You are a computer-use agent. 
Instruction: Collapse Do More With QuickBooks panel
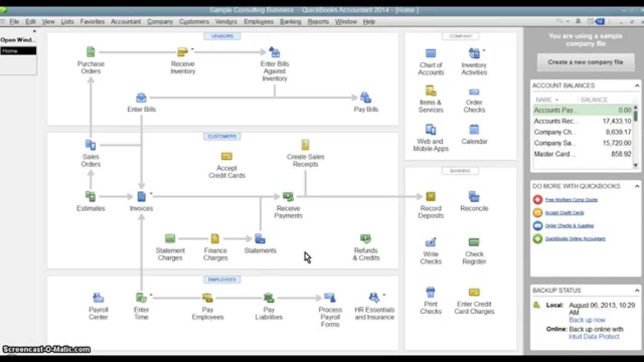pos(637,186)
